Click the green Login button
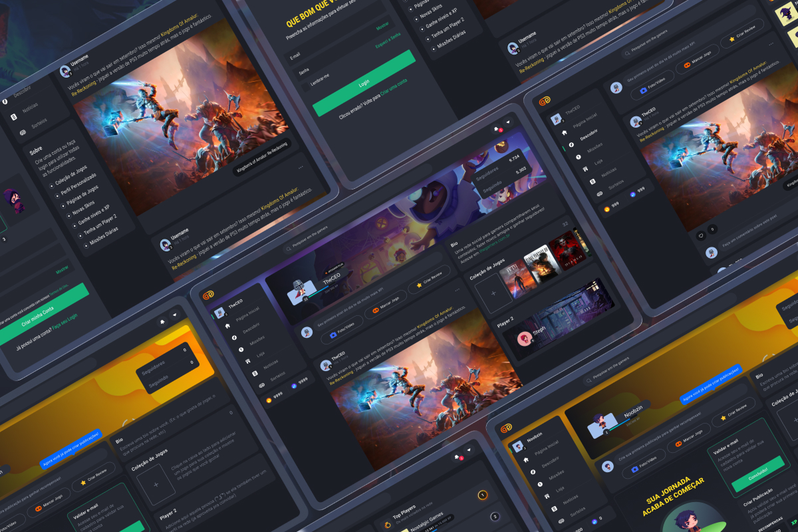798x532 pixels. pyautogui.click(x=364, y=83)
